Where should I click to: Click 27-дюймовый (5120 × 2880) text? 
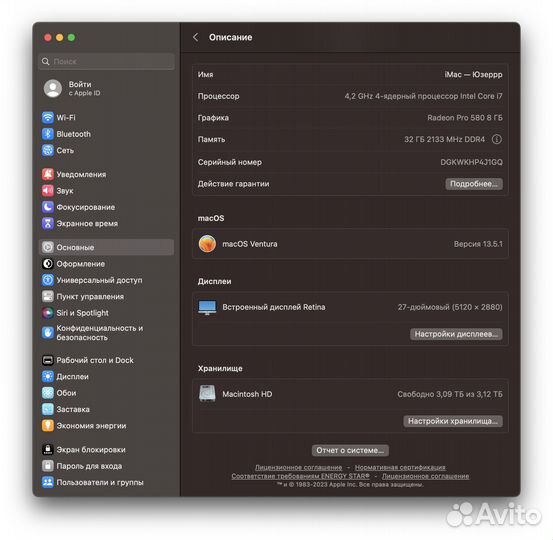(x=450, y=307)
